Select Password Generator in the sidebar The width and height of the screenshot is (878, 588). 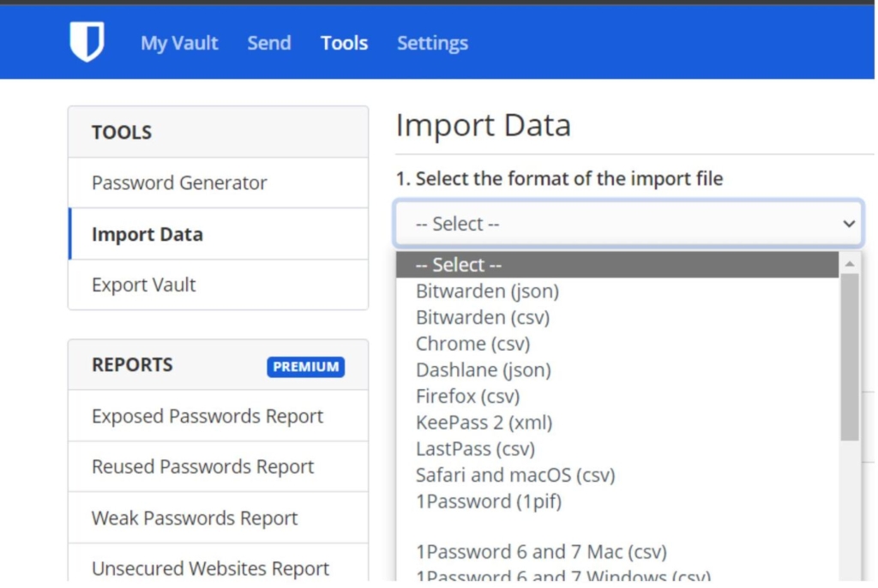point(178,183)
